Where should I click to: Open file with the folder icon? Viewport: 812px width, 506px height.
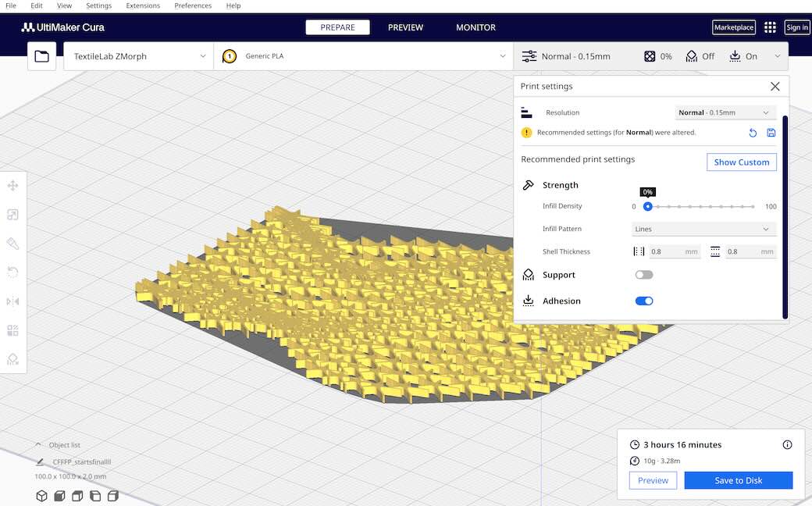click(x=41, y=56)
